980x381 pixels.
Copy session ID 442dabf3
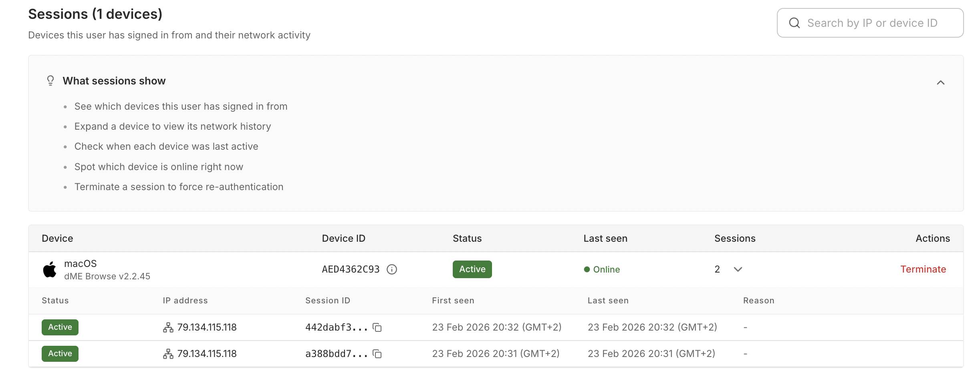[377, 327]
